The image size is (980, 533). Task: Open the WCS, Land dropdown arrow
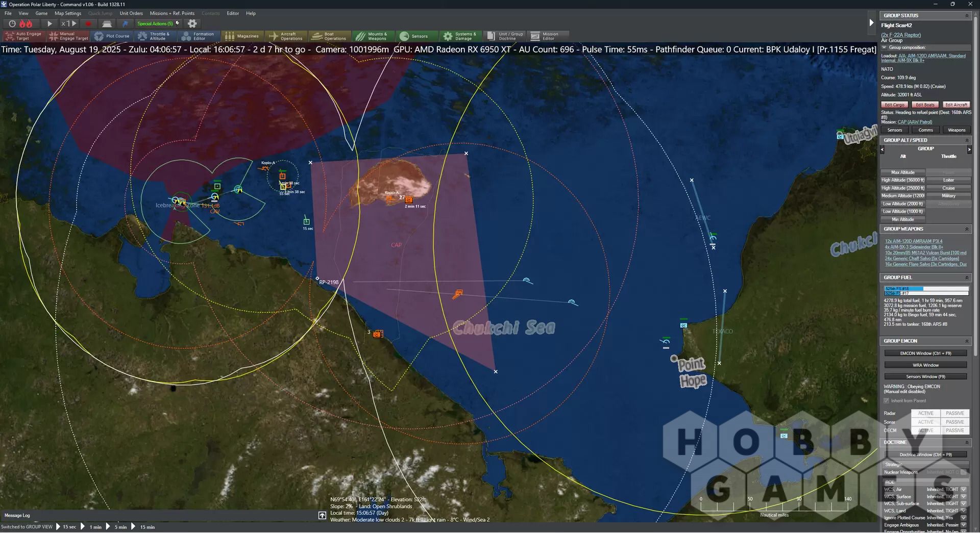(964, 511)
